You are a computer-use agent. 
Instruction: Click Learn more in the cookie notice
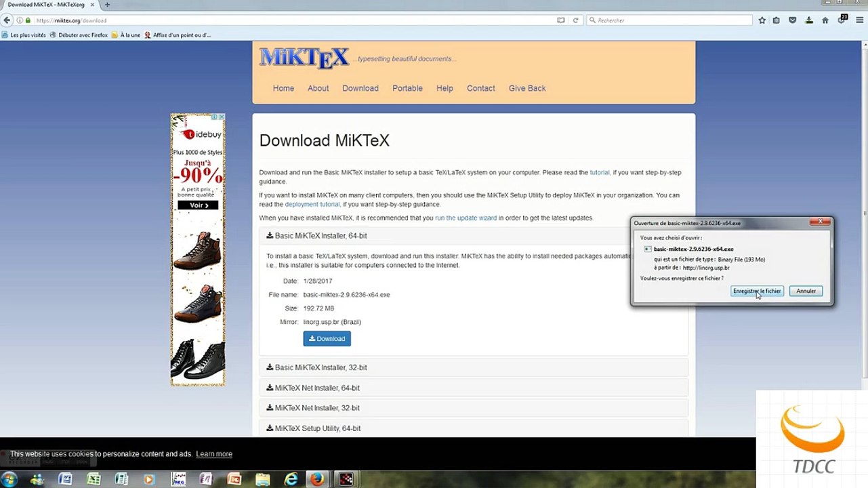(x=214, y=454)
